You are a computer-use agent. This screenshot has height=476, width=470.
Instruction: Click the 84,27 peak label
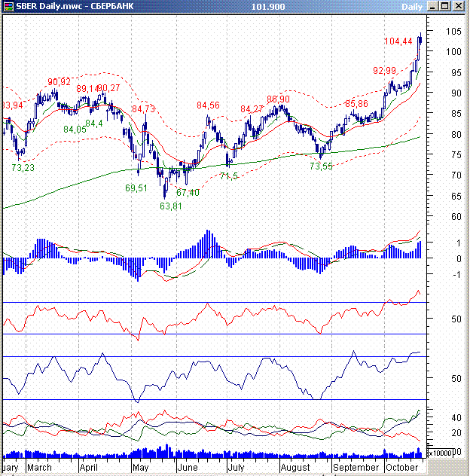[252, 108]
